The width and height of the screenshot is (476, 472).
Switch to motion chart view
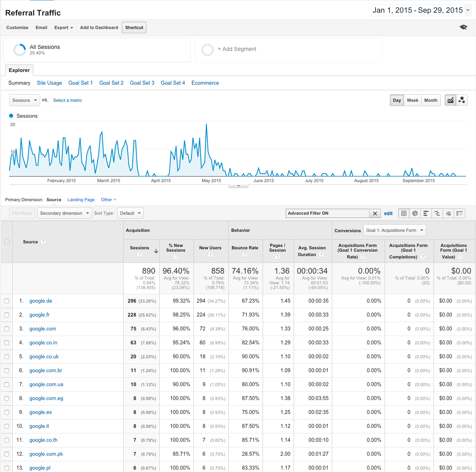click(462, 100)
